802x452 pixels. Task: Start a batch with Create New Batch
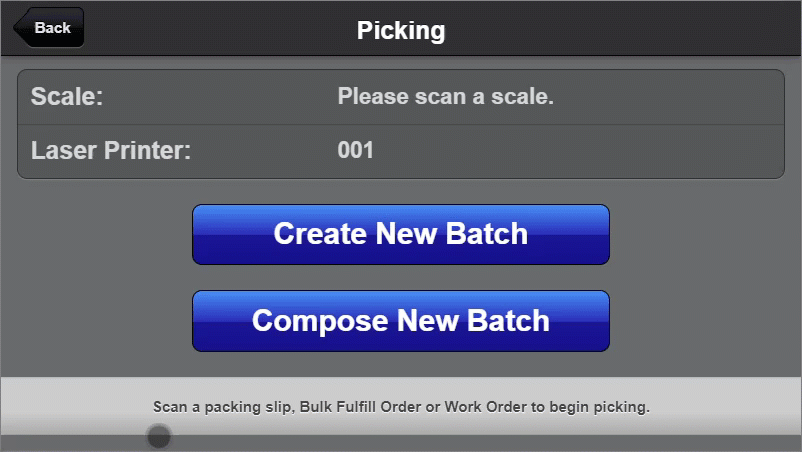(x=400, y=234)
